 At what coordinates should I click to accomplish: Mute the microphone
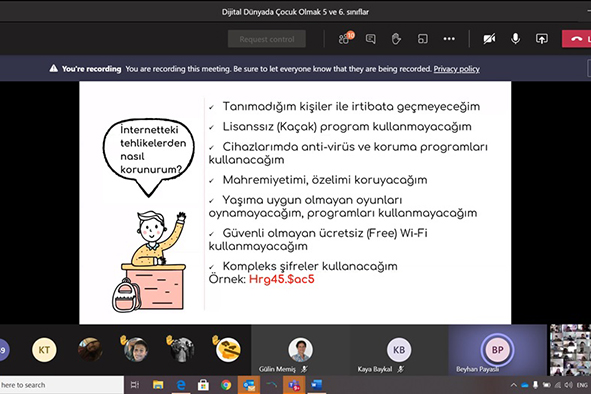pos(515,38)
